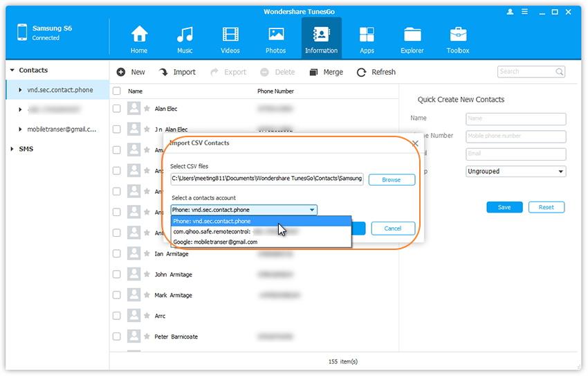Go to the Videos section

230,35
